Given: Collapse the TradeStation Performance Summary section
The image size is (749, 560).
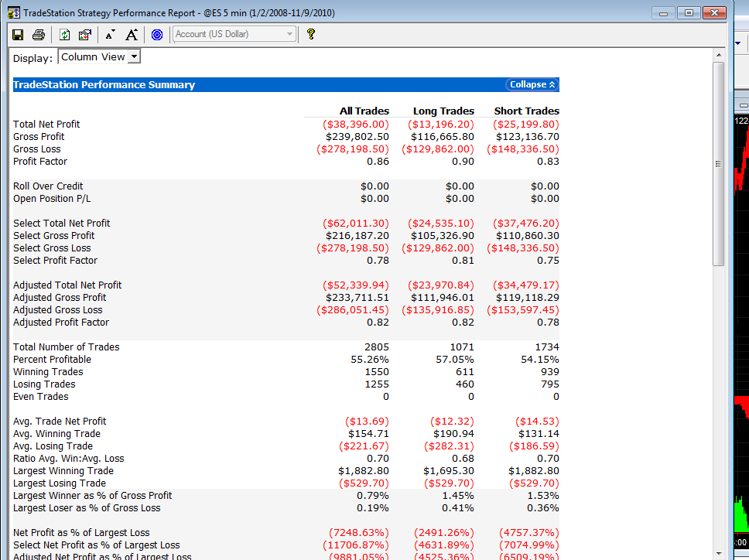Looking at the screenshot, I should pyautogui.click(x=532, y=84).
